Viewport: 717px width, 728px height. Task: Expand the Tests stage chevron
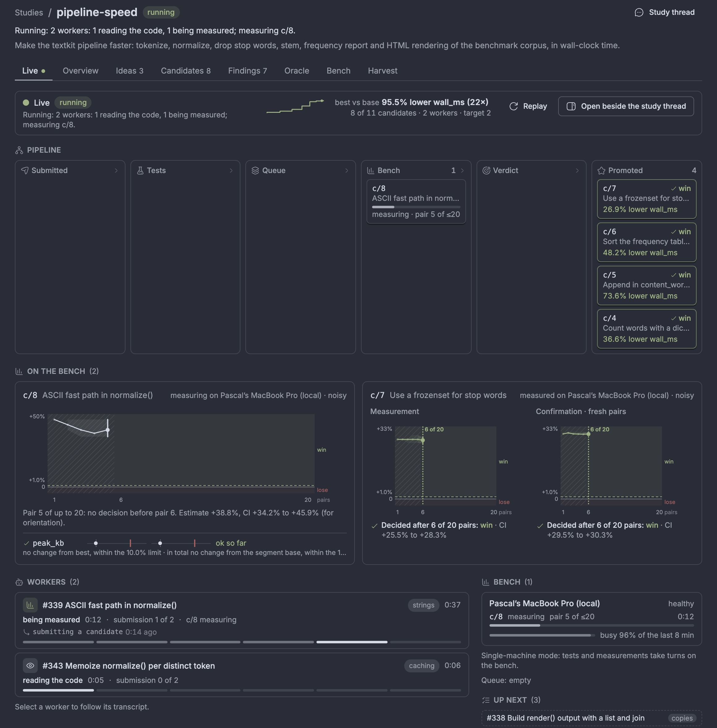pyautogui.click(x=231, y=171)
